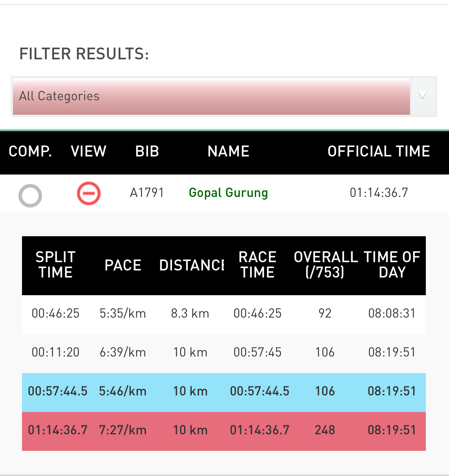
Task: Click the RACE TIME column header
Action: click(x=258, y=265)
